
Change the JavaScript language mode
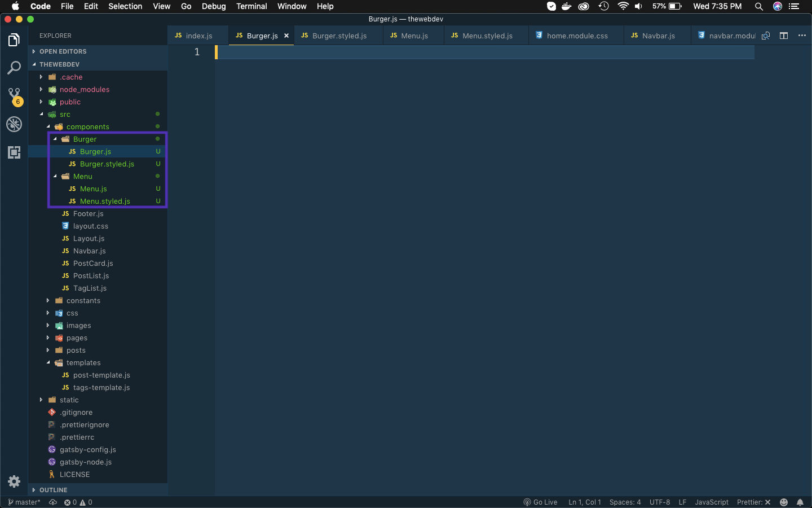point(712,502)
